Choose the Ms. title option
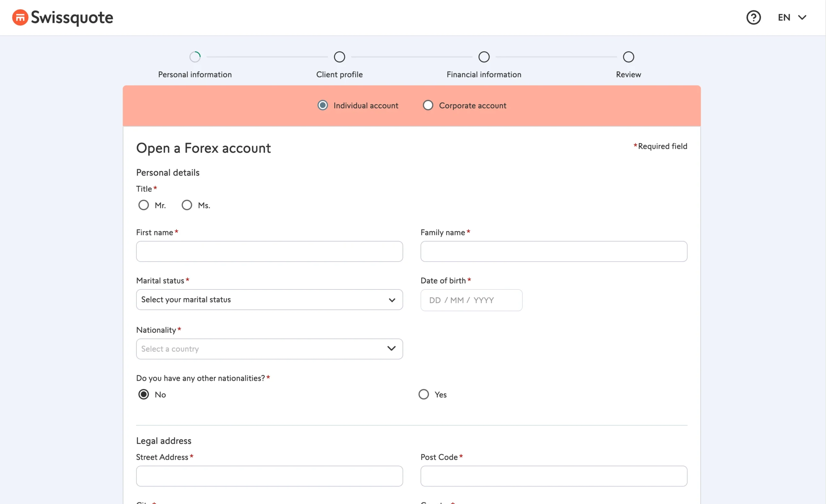Image resolution: width=826 pixels, height=504 pixels. pos(187,205)
